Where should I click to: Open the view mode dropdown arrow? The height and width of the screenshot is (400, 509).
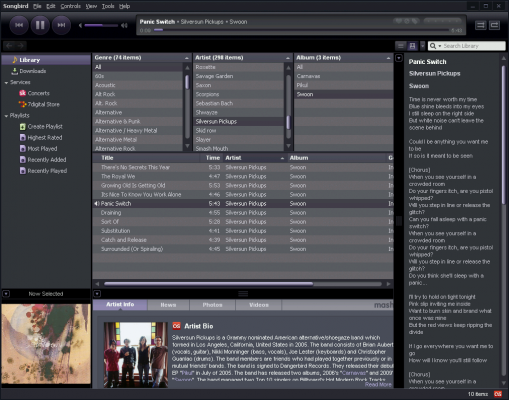[x=422, y=46]
